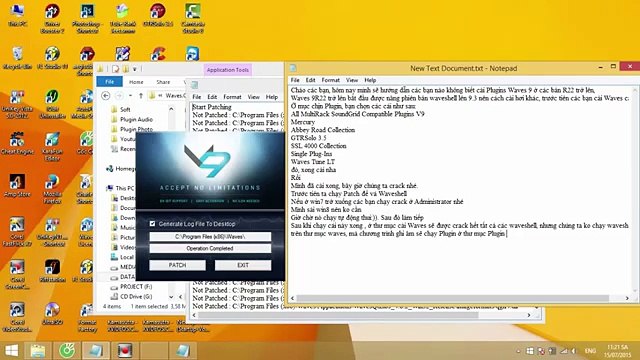The image size is (640, 360).
Task: Open File tab in Explorer ribbon
Action: tap(109, 82)
